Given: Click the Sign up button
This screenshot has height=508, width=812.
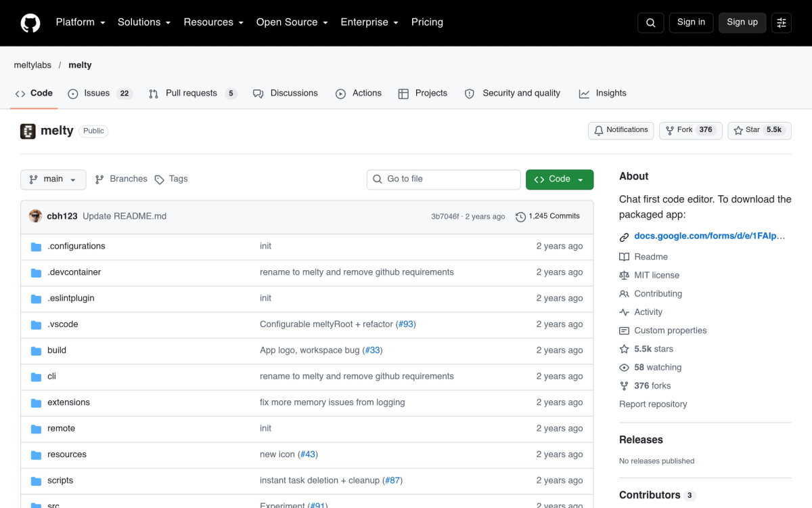Looking at the screenshot, I should (742, 22).
